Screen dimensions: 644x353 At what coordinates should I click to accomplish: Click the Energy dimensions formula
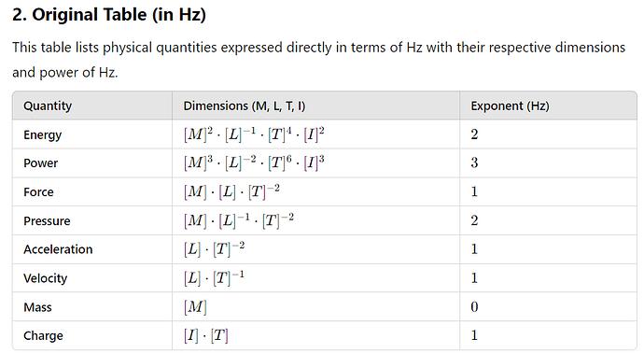click(x=254, y=134)
